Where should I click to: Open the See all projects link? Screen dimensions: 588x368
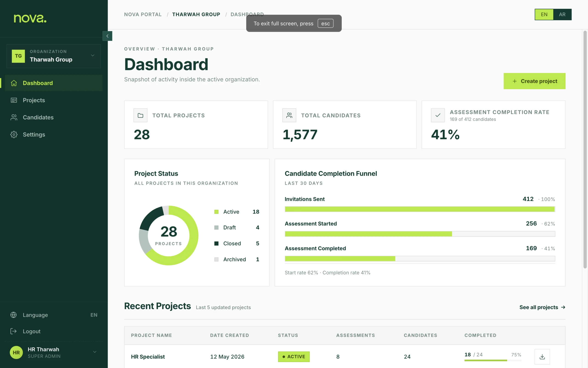[x=542, y=307]
